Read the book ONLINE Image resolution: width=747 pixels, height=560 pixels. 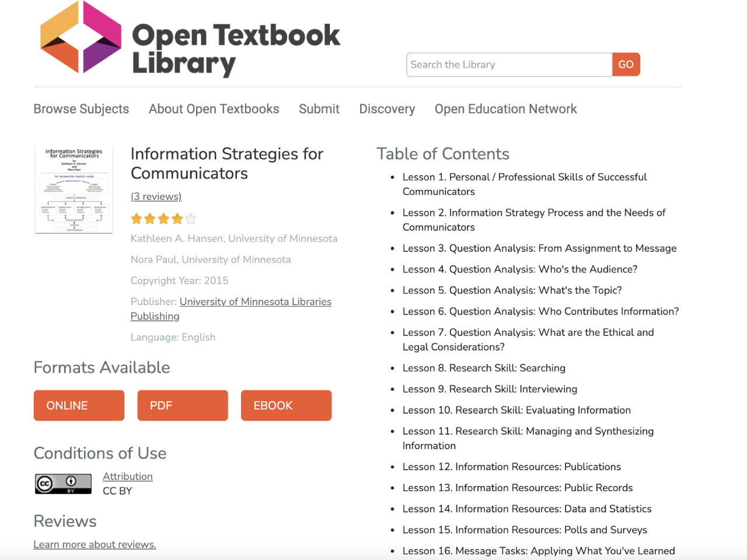tap(79, 405)
